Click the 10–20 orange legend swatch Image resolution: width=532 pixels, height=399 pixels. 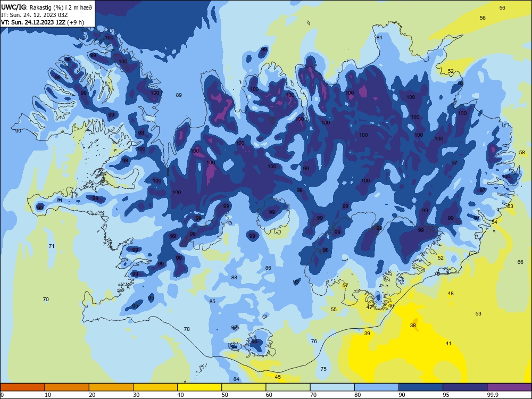click(67, 387)
